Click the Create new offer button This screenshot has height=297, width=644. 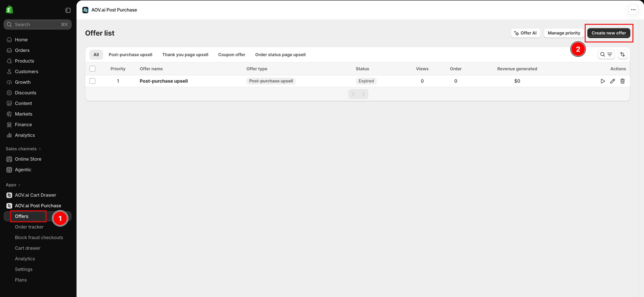608,33
